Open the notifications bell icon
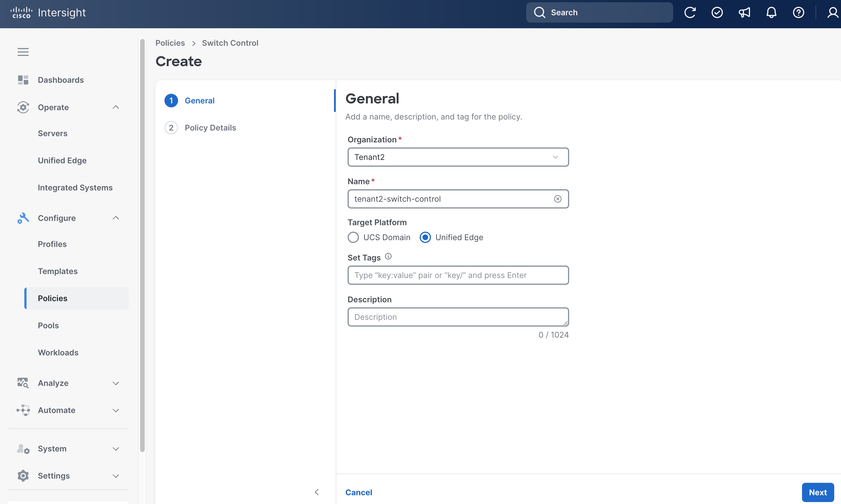Image resolution: width=841 pixels, height=504 pixels. coord(771,12)
